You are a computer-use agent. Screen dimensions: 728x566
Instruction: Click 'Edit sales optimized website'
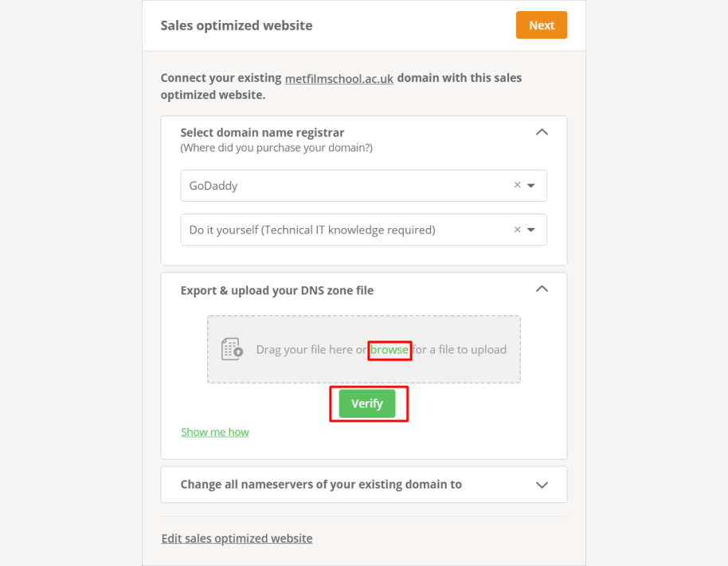(237, 538)
